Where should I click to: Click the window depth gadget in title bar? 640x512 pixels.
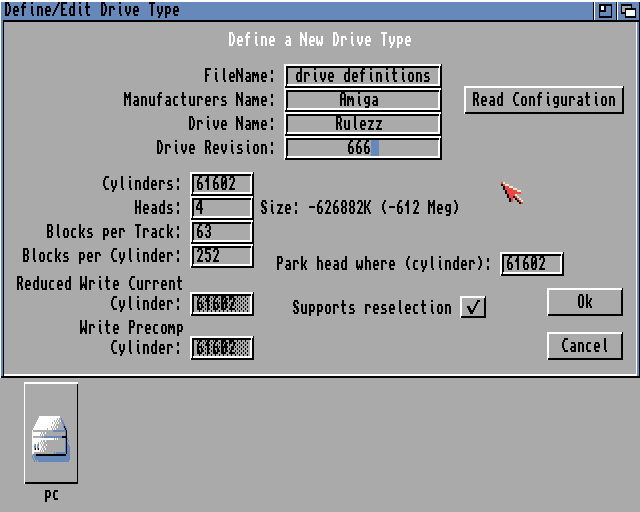[x=627, y=10]
